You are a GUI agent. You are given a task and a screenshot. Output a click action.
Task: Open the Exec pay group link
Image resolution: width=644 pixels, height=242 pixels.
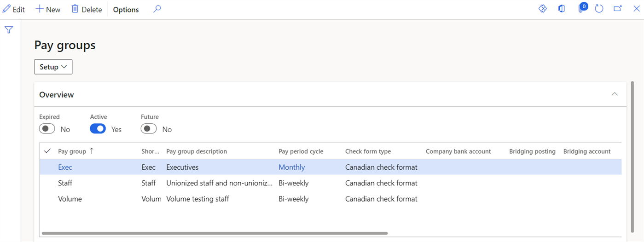tap(65, 167)
